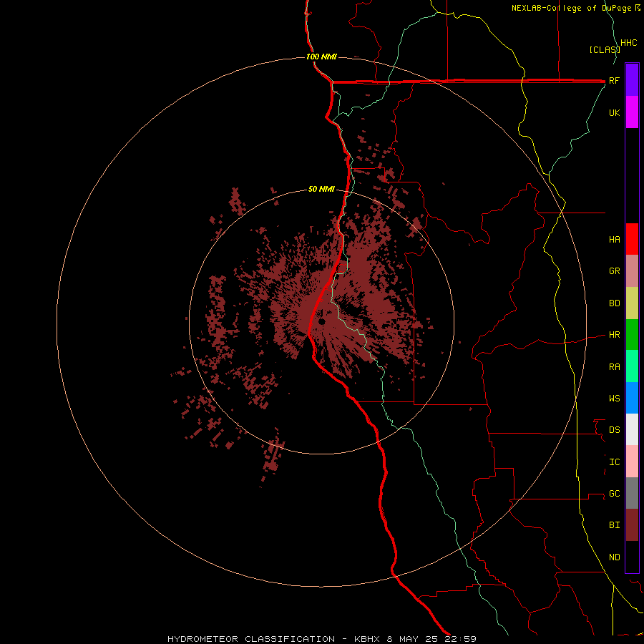This screenshot has width=644, height=644.
Task: Click the NEXLAB-College of DuPage credit text
Action: point(572,8)
